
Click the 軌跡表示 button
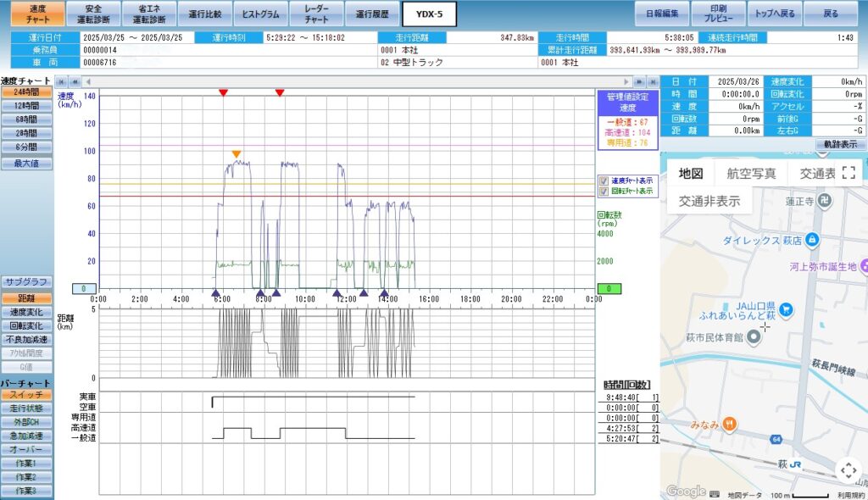click(x=840, y=145)
